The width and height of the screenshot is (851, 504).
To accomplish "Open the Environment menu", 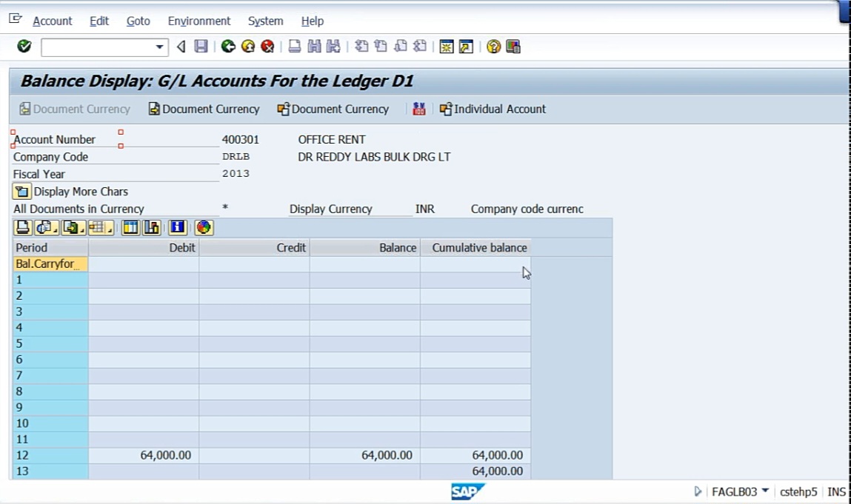I will (x=198, y=21).
